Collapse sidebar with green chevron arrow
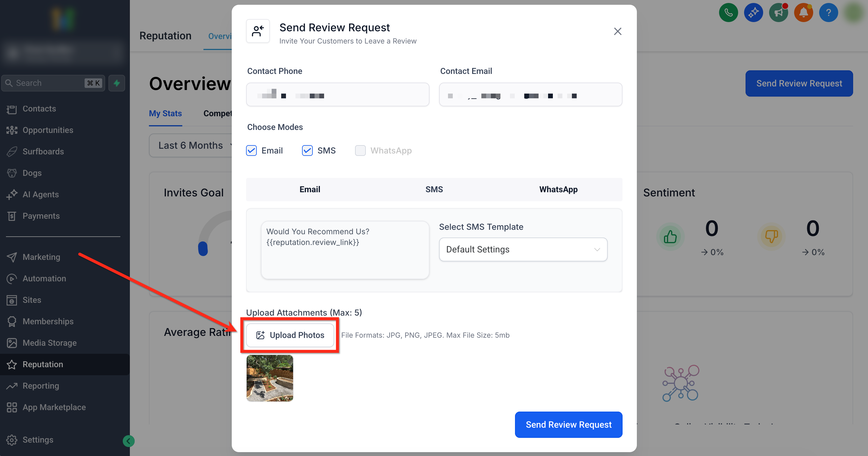Image resolution: width=868 pixels, height=456 pixels. [x=128, y=441]
